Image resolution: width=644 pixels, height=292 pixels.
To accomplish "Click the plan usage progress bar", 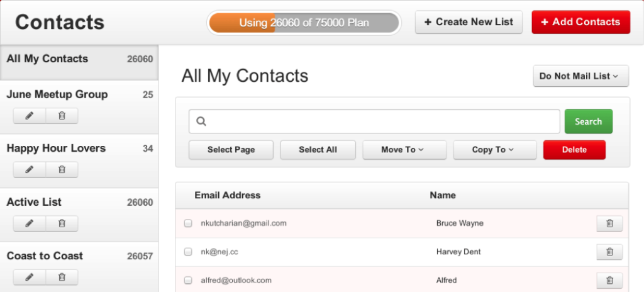I will click(304, 23).
